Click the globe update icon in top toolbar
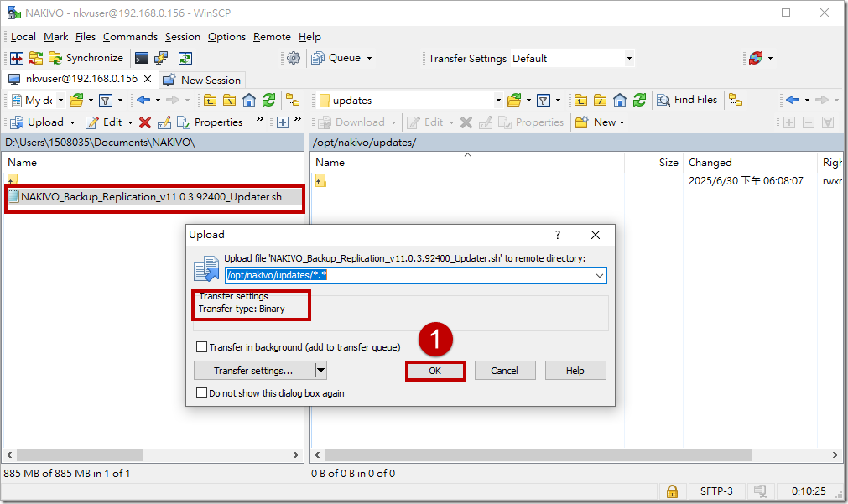Viewport: 848px width, 504px height. (x=756, y=58)
